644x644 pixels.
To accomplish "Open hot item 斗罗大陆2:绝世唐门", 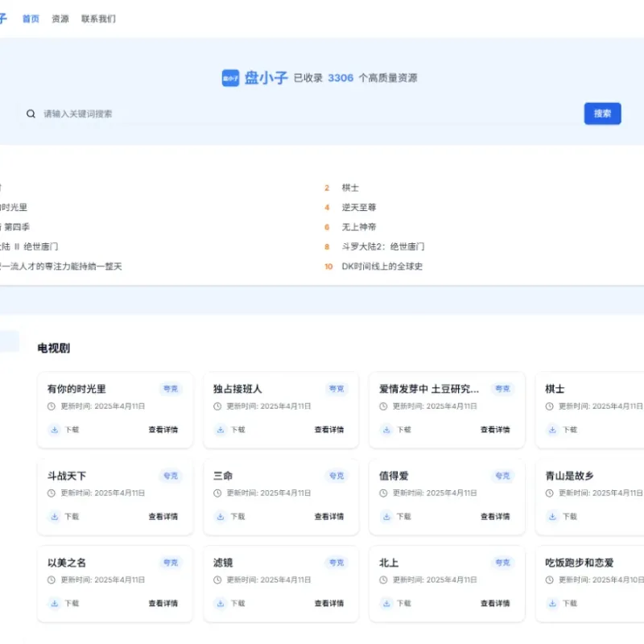I will tap(383, 247).
